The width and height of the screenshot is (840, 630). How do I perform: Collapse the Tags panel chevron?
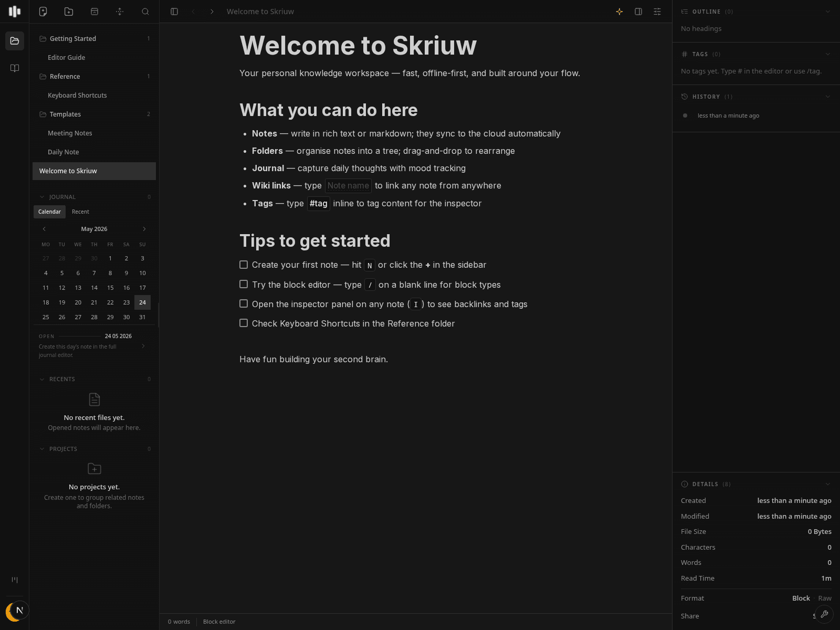point(828,54)
